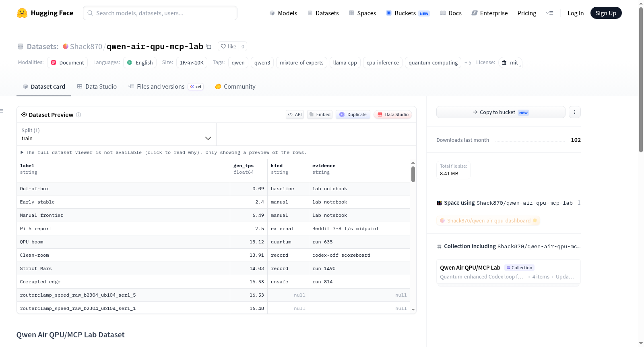Click the 1K<n<10K size tag

click(x=192, y=62)
